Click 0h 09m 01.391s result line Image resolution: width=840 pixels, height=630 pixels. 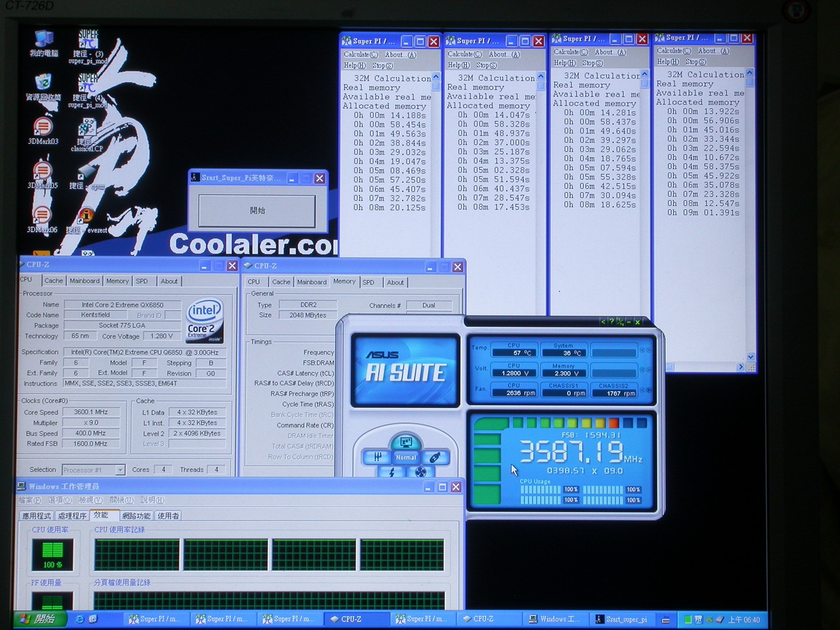[703, 213]
